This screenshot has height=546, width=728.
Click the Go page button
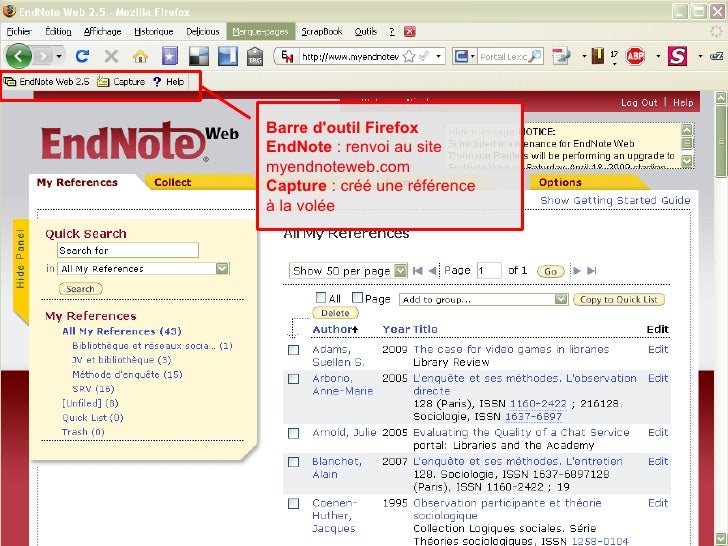550,271
